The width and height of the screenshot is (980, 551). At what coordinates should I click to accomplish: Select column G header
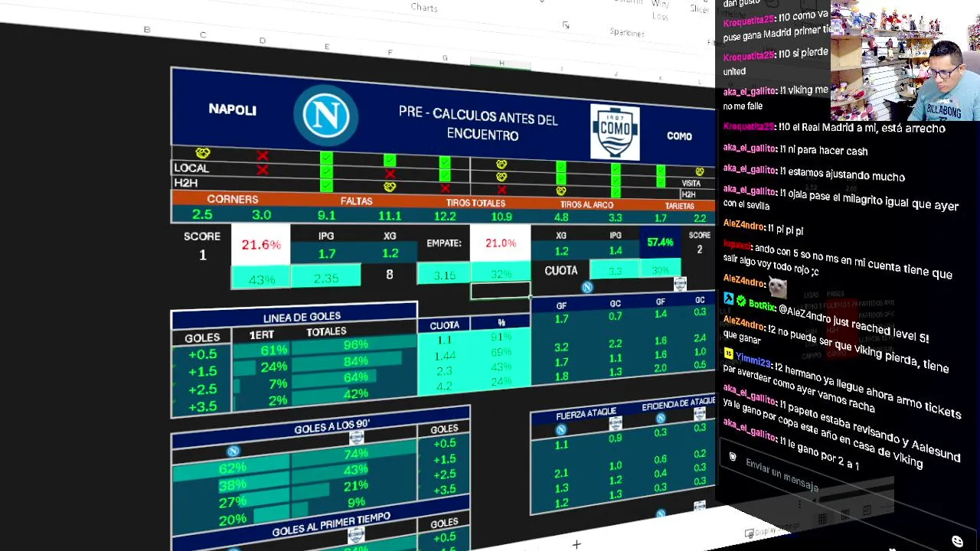445,58
